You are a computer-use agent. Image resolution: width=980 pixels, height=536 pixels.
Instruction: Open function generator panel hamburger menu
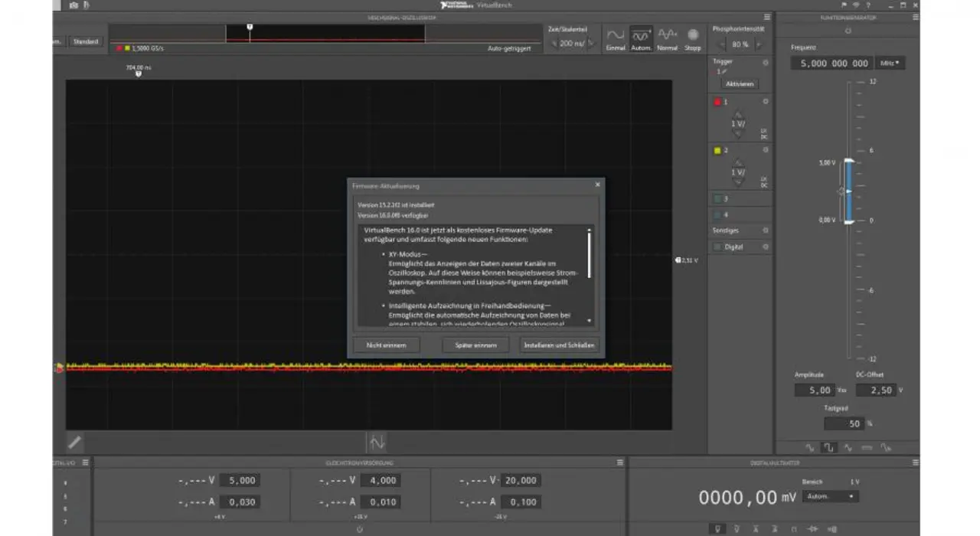pos(914,17)
